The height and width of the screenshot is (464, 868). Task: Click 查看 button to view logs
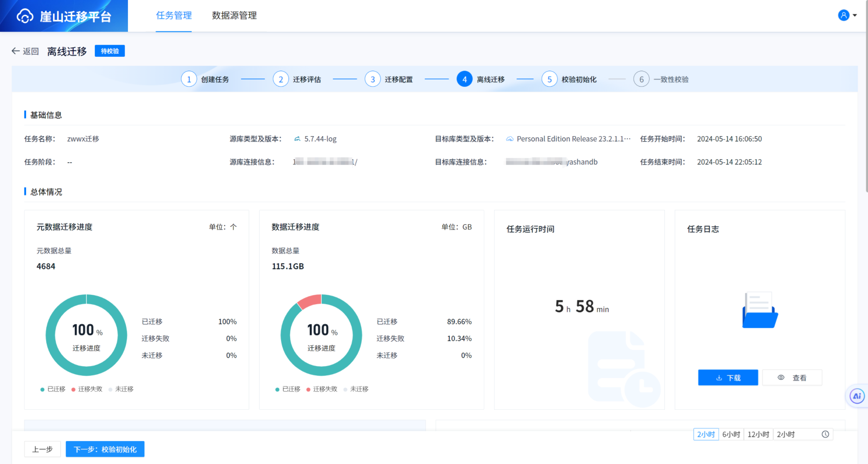792,377
